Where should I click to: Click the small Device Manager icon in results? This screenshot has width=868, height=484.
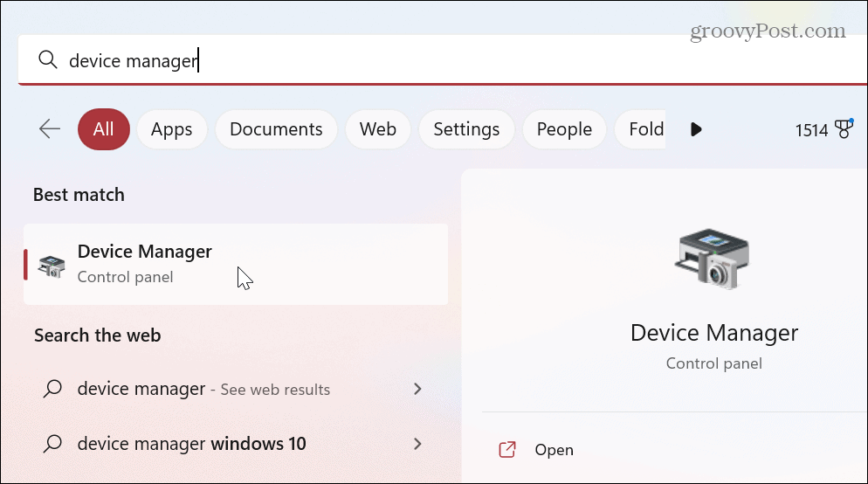52,266
